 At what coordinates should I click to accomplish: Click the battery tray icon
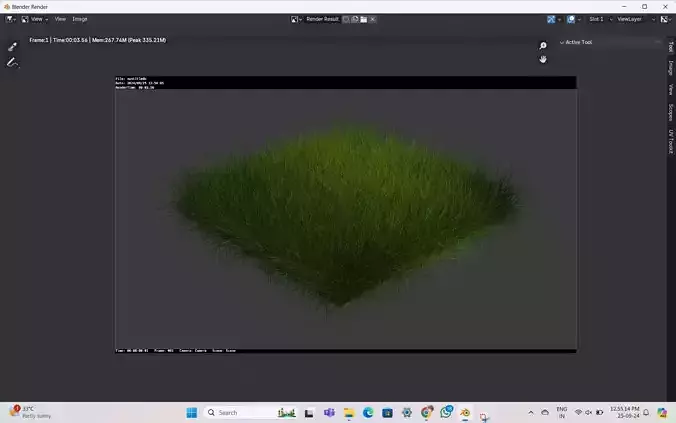click(x=599, y=413)
